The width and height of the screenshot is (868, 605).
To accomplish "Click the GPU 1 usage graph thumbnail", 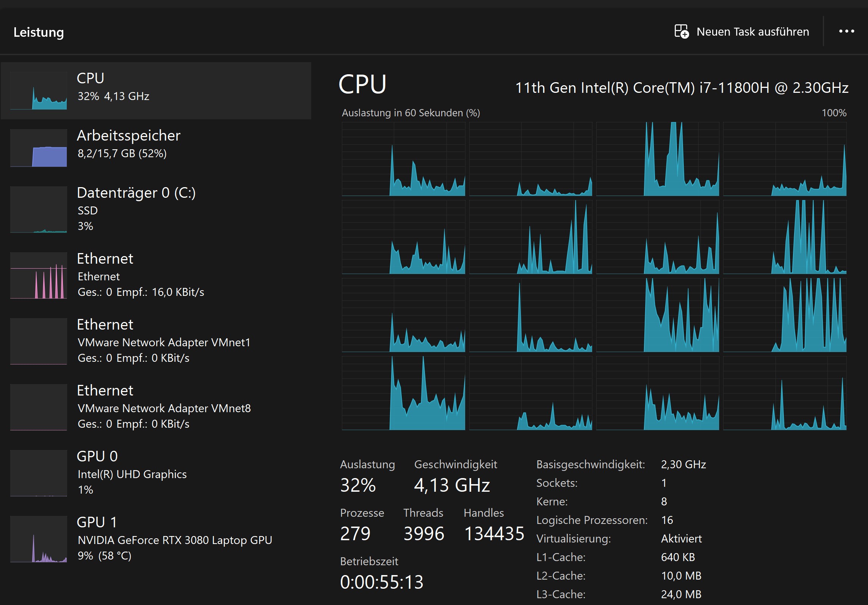I will coord(39,539).
